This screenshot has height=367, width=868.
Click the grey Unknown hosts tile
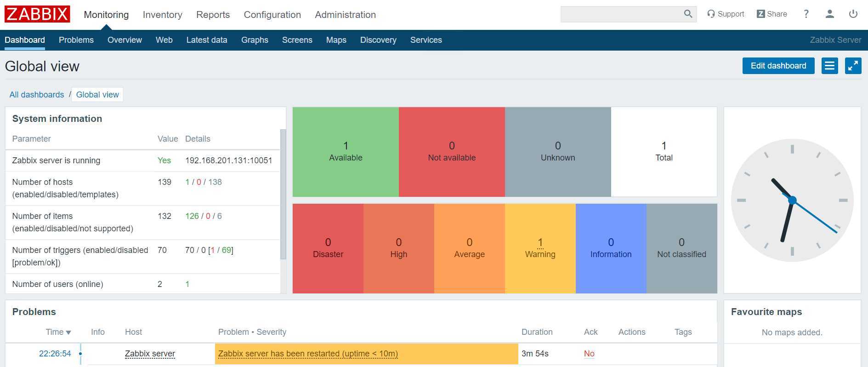pos(558,152)
